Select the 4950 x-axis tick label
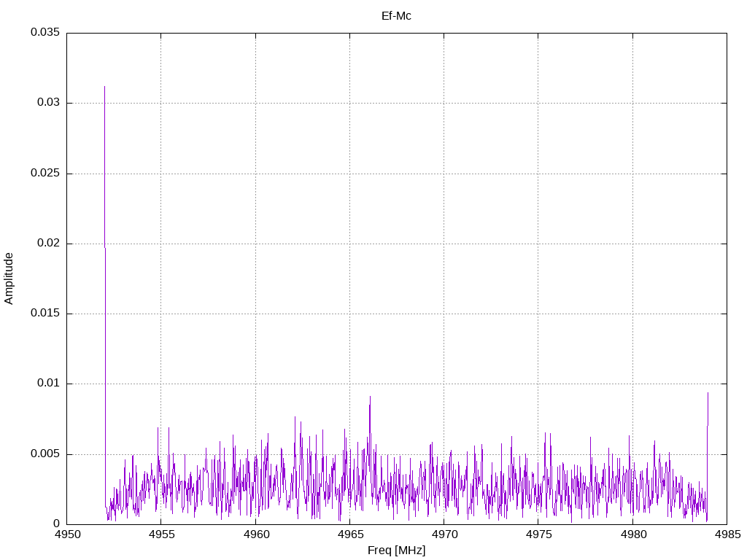 click(67, 534)
